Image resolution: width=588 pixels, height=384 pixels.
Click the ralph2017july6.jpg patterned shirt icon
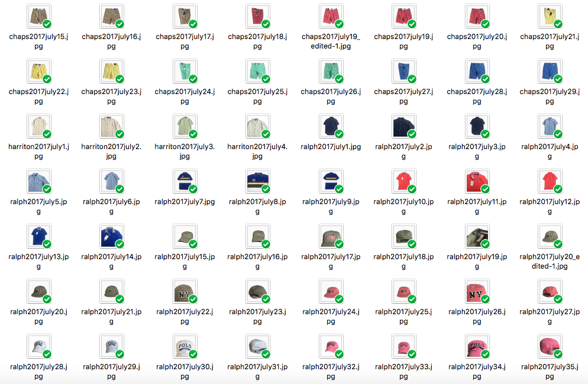click(x=111, y=182)
